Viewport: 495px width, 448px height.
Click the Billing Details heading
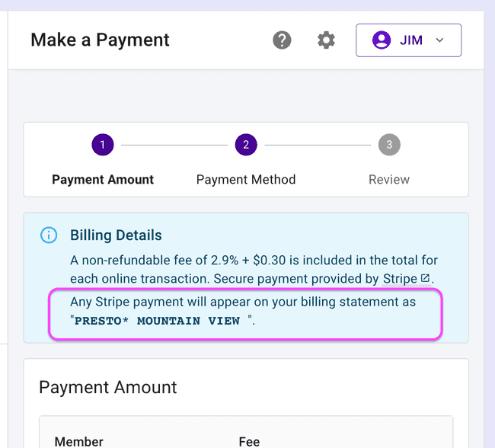click(116, 235)
